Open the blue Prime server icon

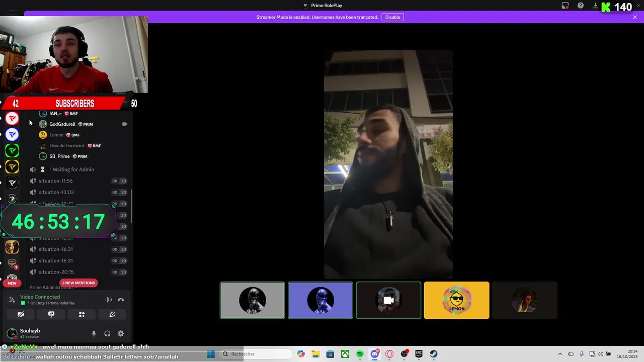point(12,134)
